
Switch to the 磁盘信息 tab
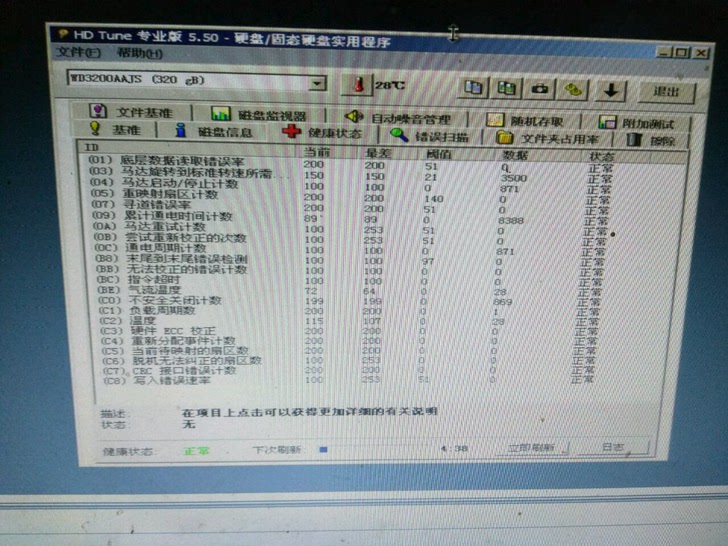point(214,132)
